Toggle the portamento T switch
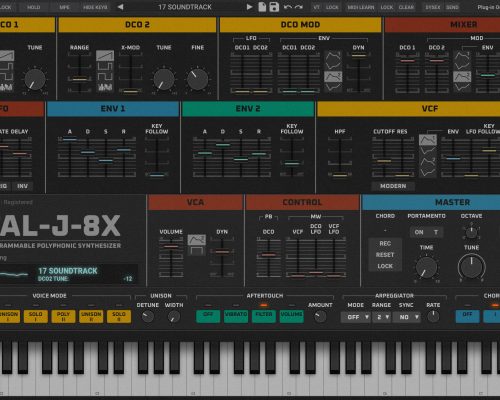 tap(436, 232)
